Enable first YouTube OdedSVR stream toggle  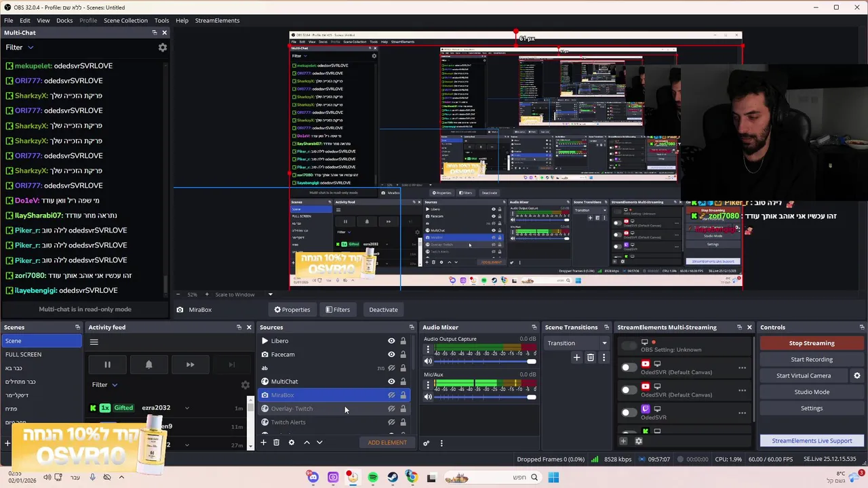pos(629,368)
